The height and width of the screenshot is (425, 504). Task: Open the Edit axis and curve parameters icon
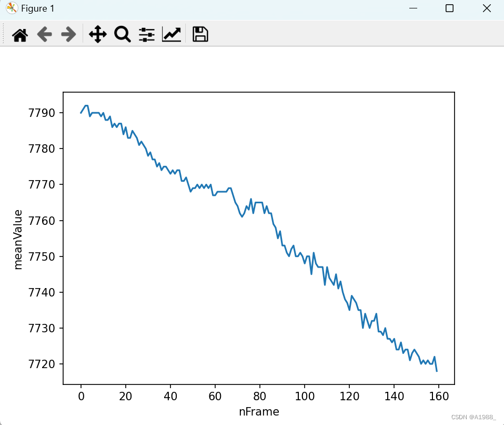coord(171,34)
